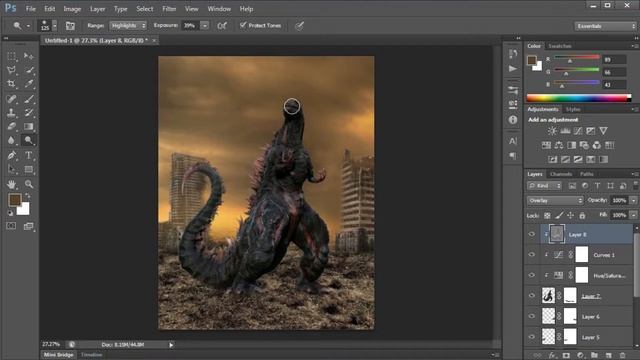Open the Kind layer filter dropdown

pos(544,186)
